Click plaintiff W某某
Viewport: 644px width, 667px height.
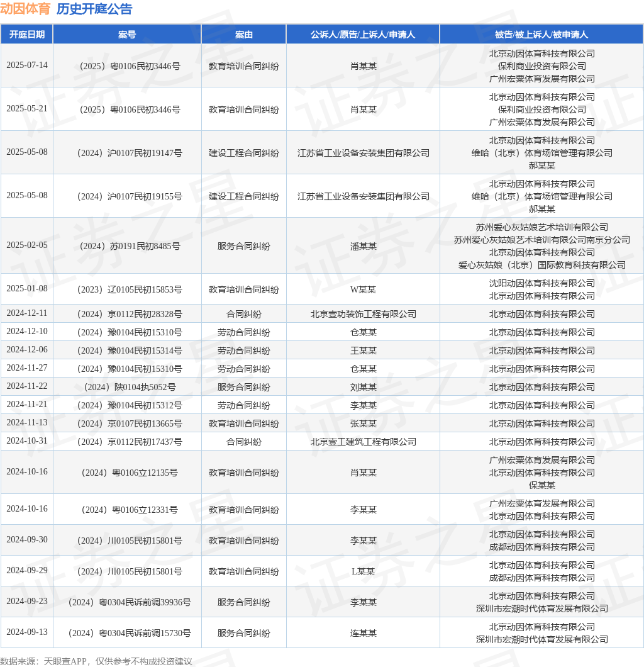click(x=363, y=289)
